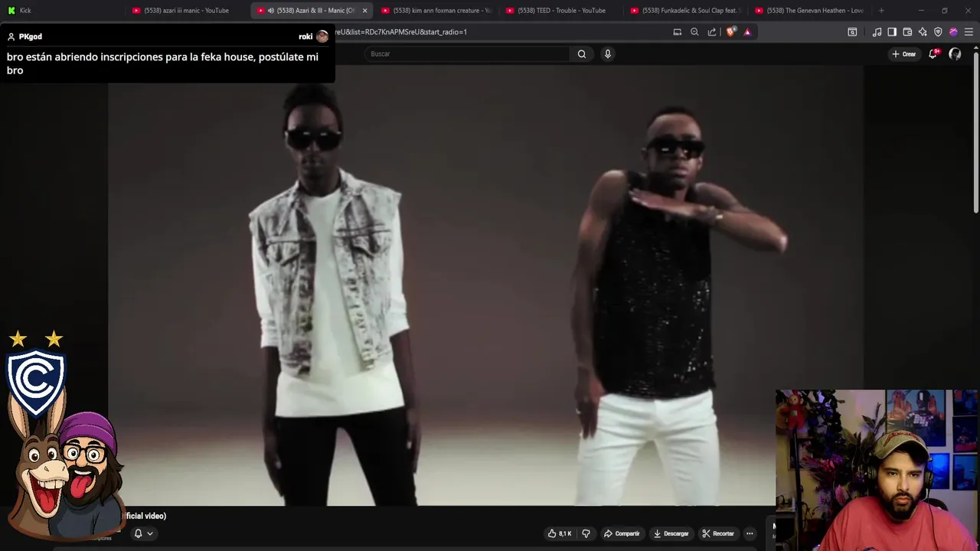Switch to the azari iii manic tab

pos(186,11)
